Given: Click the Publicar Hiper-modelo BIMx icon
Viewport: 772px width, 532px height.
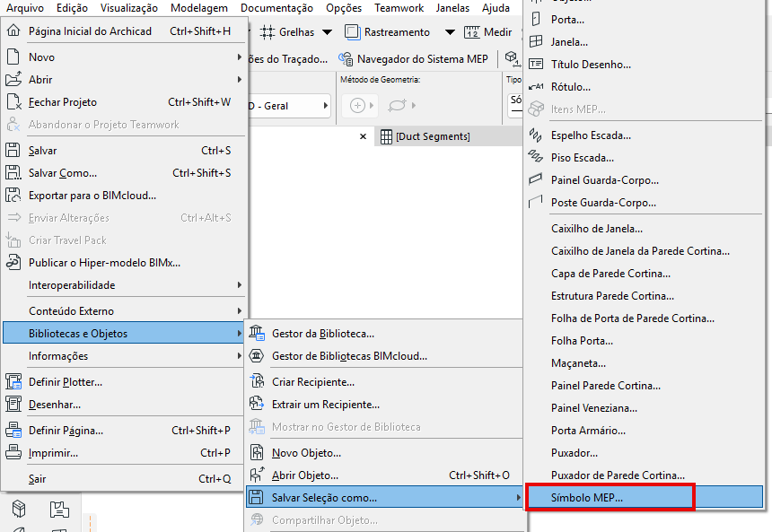Looking at the screenshot, I should (x=13, y=262).
